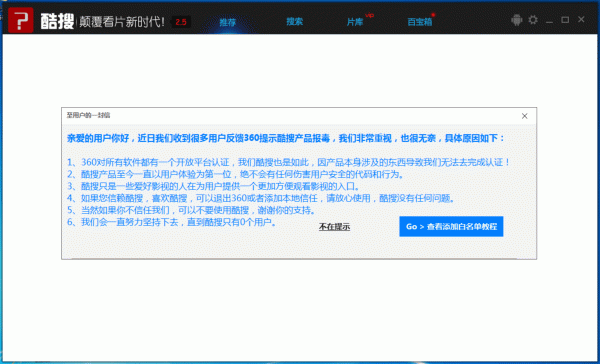The image size is (600, 364).
Task: Click the 酷搜 title text
Action: click(x=57, y=21)
